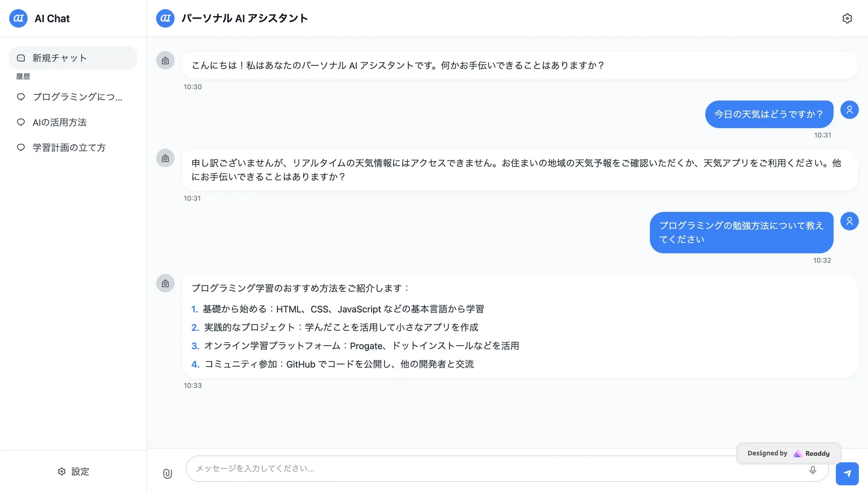Open the settings gear in top right corner

point(847,18)
